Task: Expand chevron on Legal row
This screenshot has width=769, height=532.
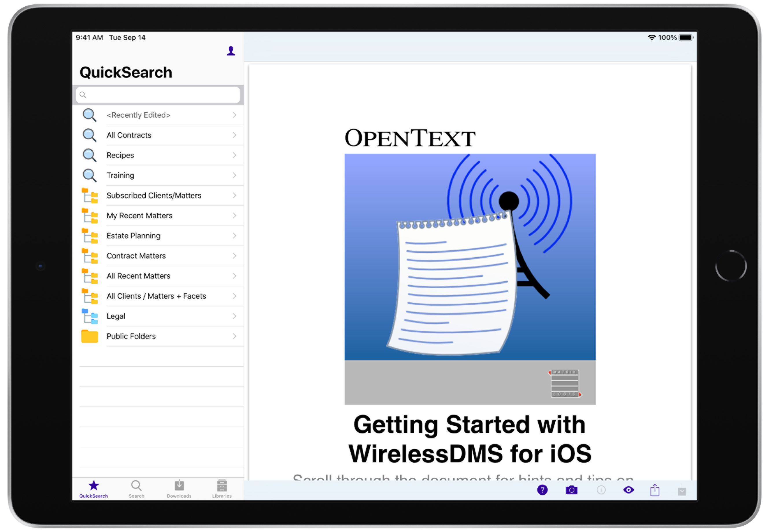Action: (235, 316)
